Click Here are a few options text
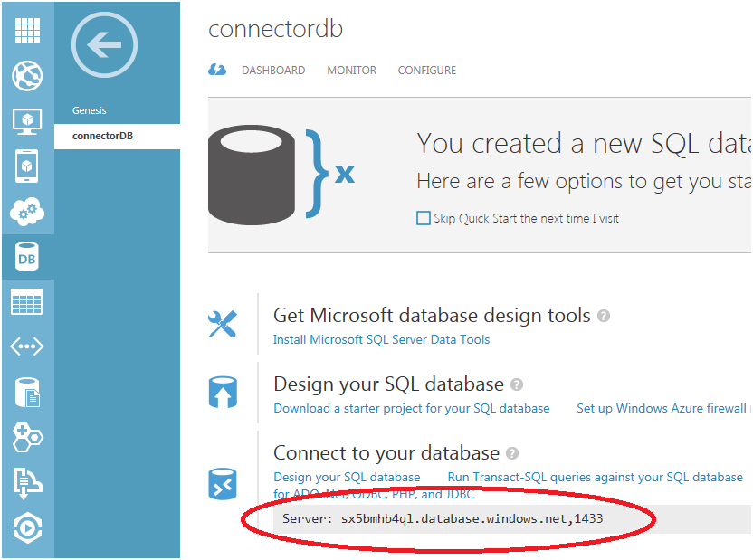 pyautogui.click(x=584, y=181)
